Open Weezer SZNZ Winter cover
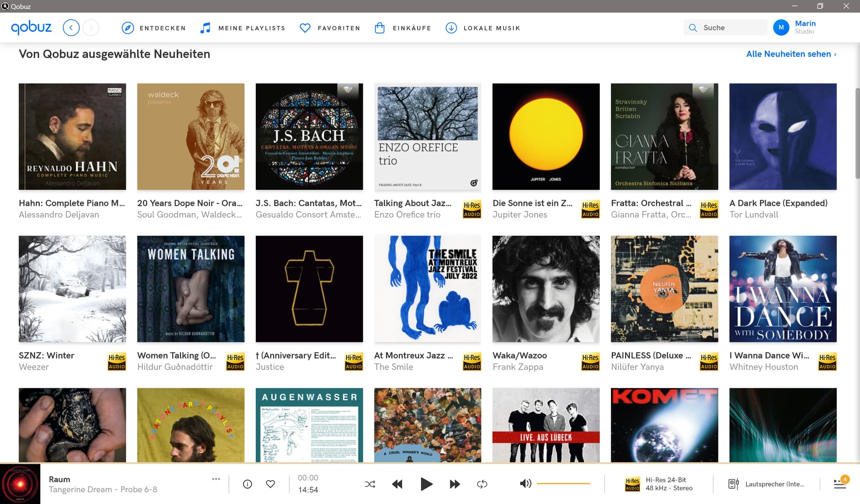 72,289
